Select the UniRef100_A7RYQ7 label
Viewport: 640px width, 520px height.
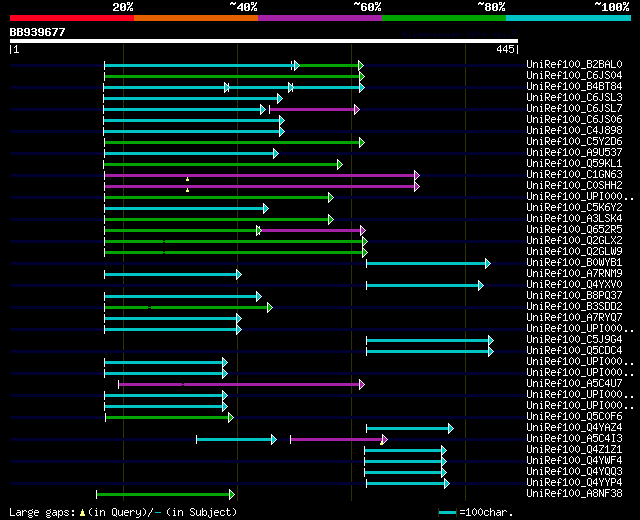click(574, 318)
